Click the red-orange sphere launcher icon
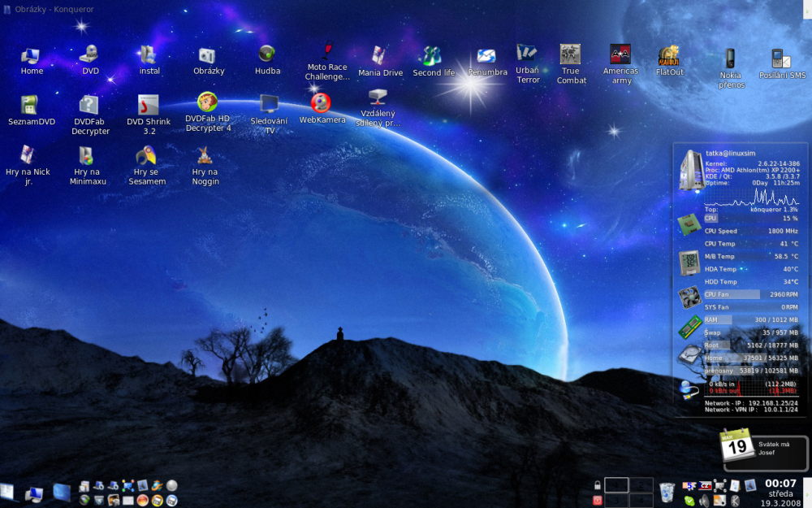 [142, 500]
